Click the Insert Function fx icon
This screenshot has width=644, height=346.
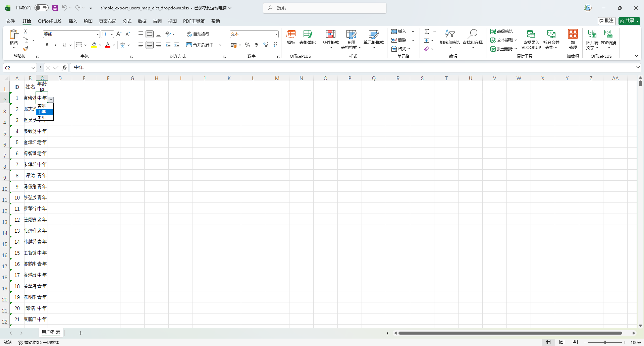click(64, 68)
